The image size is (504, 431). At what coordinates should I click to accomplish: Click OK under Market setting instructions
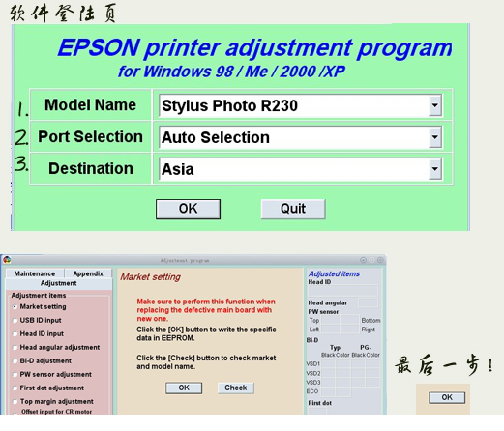184,388
